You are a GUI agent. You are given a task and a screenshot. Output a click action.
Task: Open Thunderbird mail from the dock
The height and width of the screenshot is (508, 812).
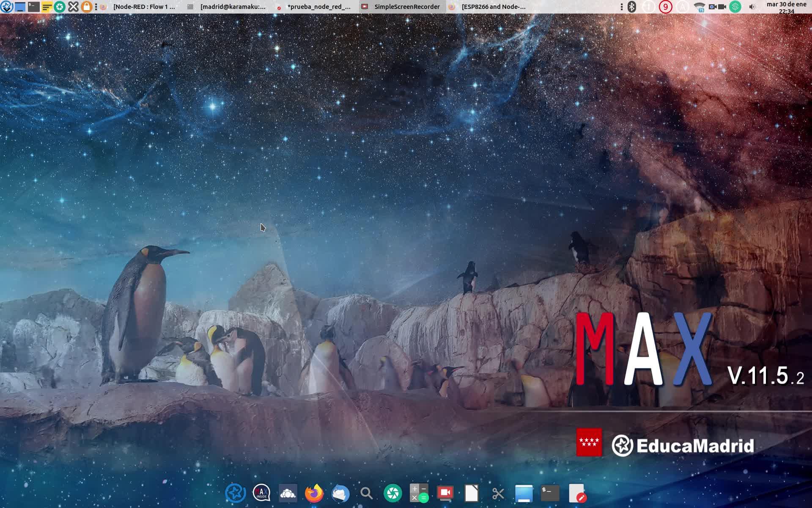coord(340,493)
